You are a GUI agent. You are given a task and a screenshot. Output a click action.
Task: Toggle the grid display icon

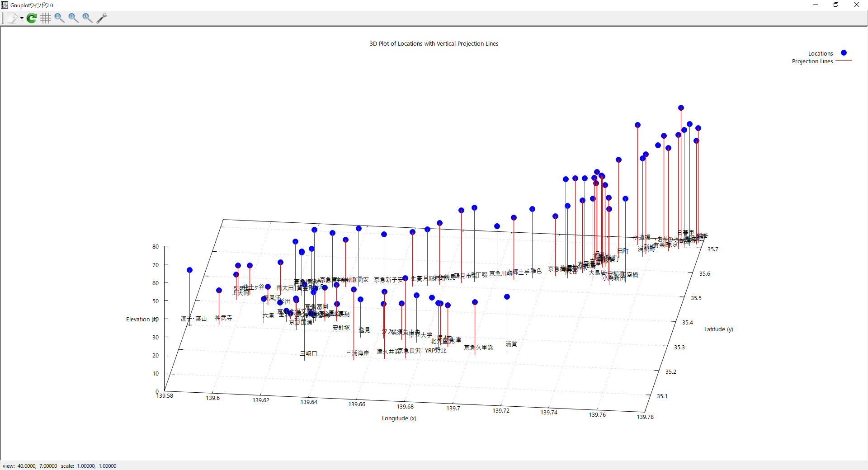46,18
